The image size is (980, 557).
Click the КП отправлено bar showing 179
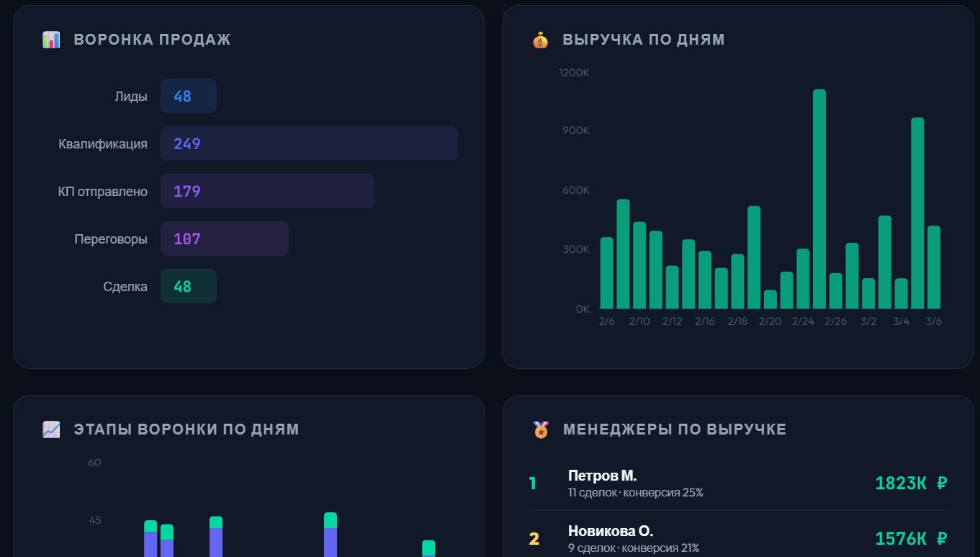click(267, 191)
